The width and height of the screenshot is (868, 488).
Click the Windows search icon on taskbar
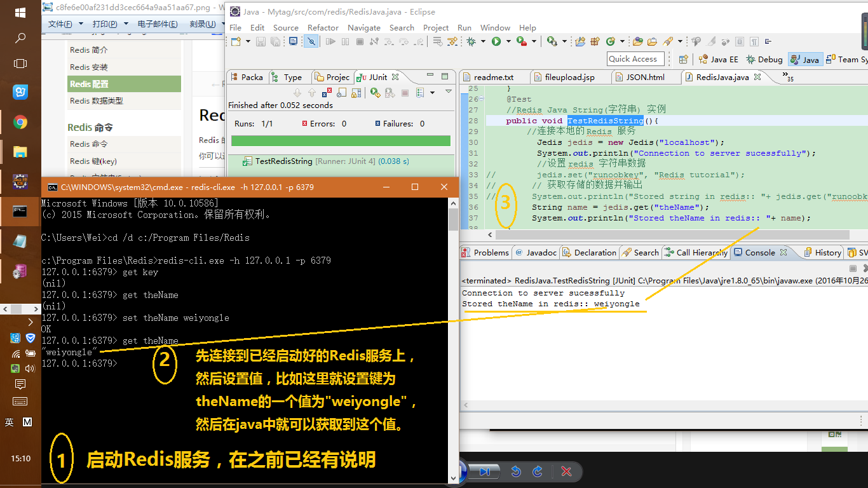(20, 38)
